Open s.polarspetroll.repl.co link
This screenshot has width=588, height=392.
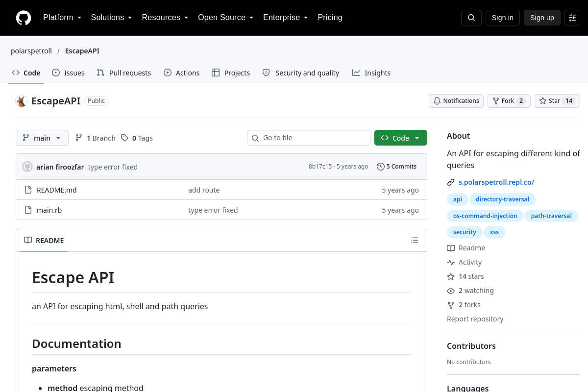(496, 182)
